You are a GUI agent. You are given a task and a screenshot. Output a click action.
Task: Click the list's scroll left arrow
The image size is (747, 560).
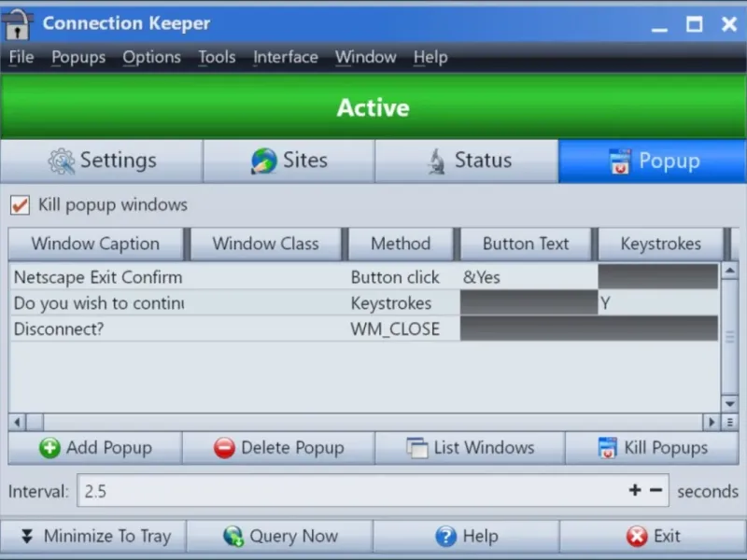(x=17, y=422)
